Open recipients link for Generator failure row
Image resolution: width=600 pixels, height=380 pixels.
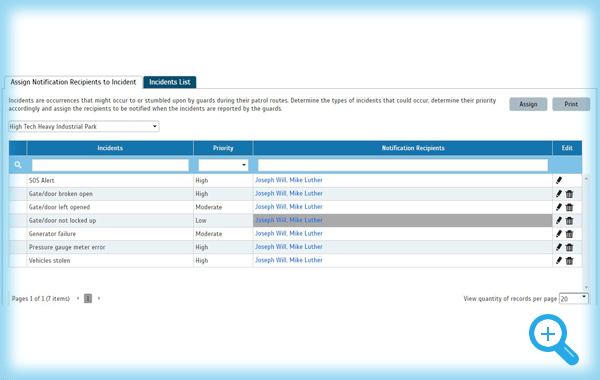(289, 233)
